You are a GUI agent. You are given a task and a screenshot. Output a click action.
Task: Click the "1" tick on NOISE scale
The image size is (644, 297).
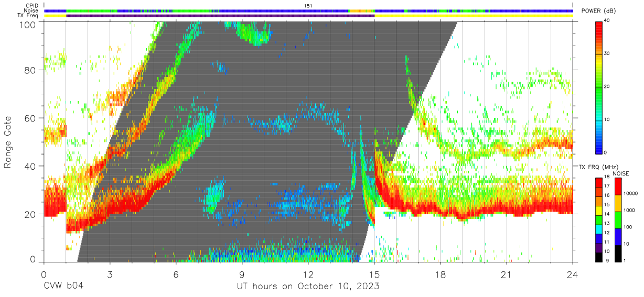[x=624, y=261]
